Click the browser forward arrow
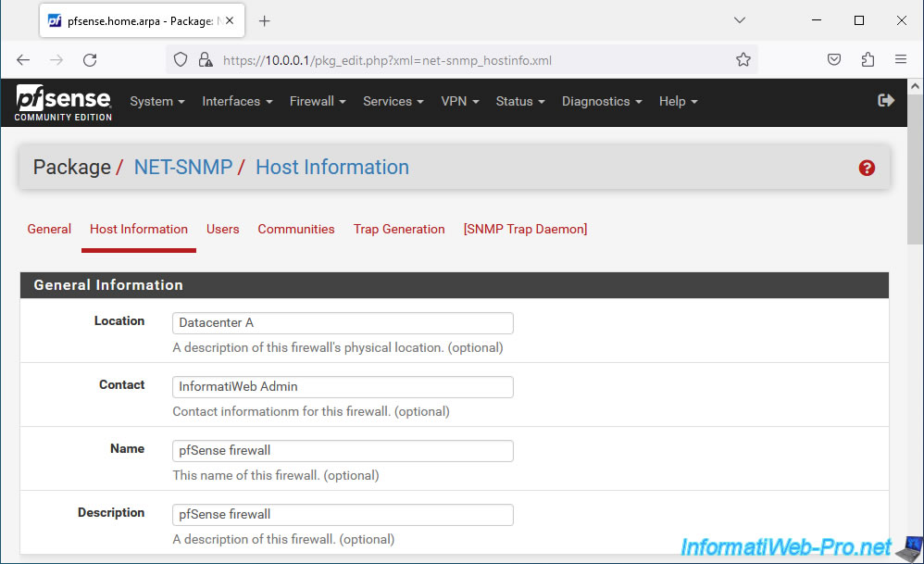Image resolution: width=924 pixels, height=564 pixels. [56, 59]
